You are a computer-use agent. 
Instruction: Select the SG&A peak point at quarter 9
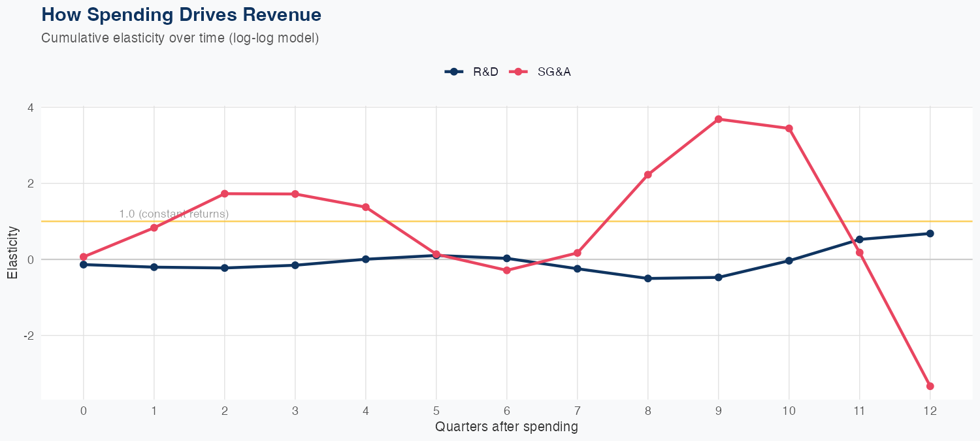click(718, 119)
